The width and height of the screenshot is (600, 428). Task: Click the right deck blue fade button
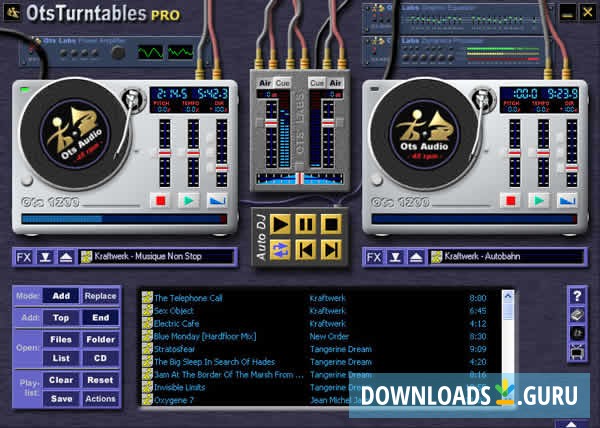coord(567,200)
